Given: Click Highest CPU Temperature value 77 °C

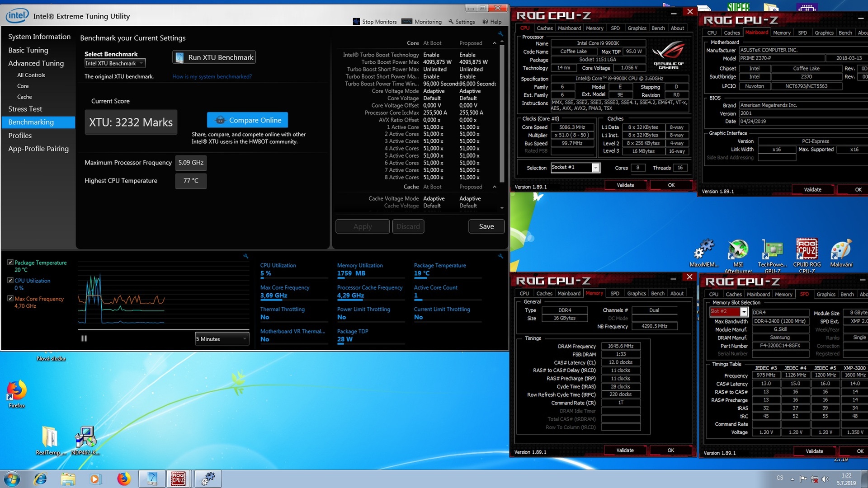Looking at the screenshot, I should click(191, 181).
